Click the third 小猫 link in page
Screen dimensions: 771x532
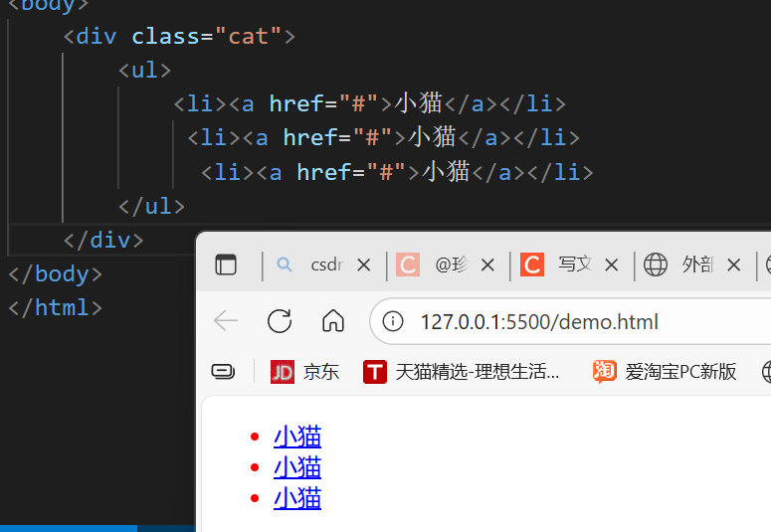click(x=297, y=498)
